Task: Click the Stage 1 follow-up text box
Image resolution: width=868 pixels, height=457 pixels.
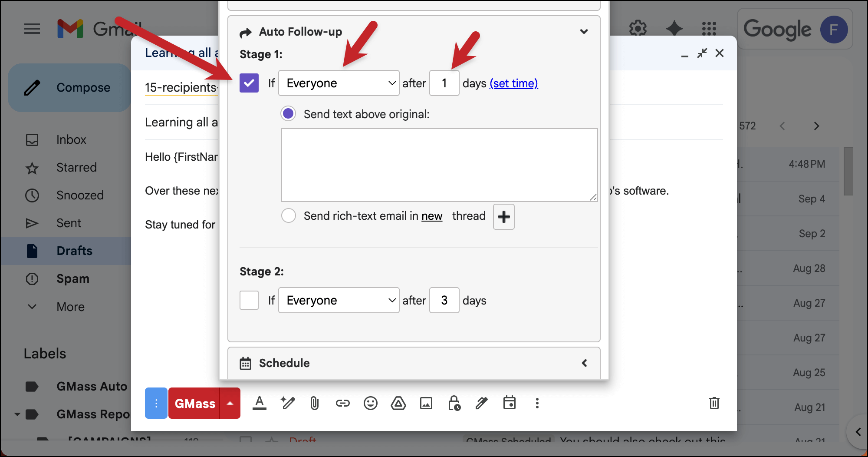Action: (x=439, y=165)
